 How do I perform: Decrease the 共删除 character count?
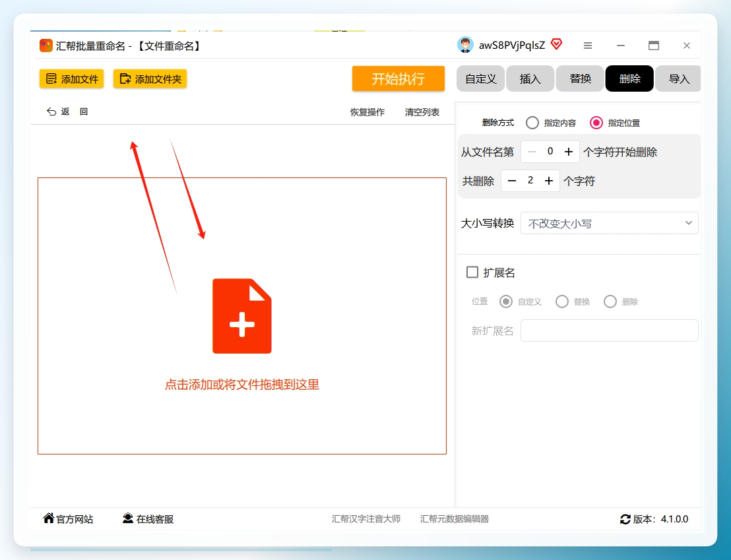pos(512,181)
